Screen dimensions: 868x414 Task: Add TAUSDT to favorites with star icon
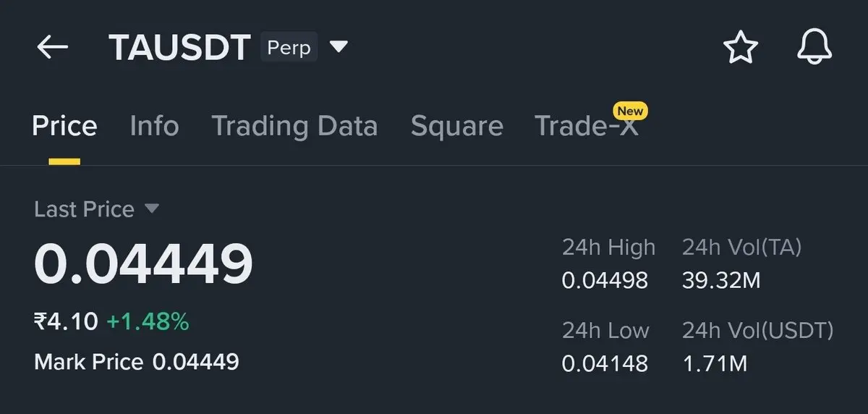(740, 48)
